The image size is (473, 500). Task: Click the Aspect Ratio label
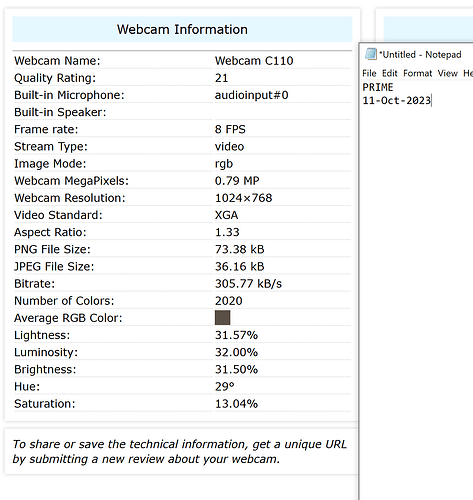[50, 232]
